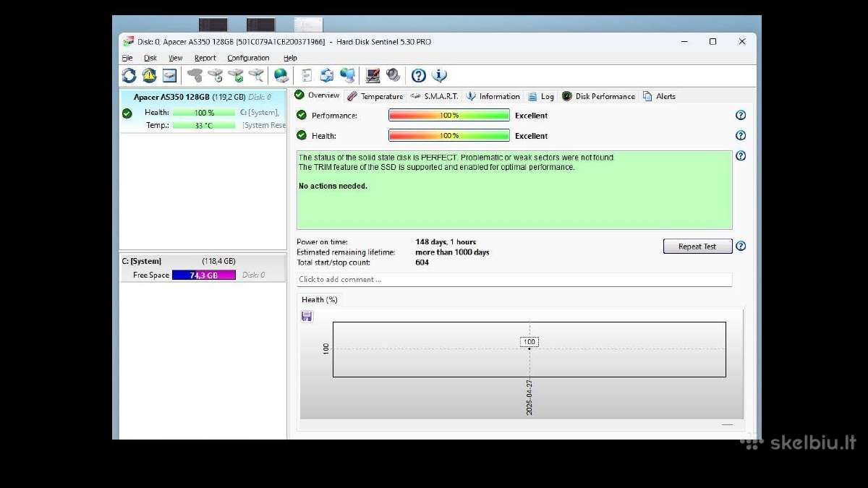The height and width of the screenshot is (488, 868).
Task: Click the yellow warning triangle toolbar icon
Action: pyautogui.click(x=149, y=75)
